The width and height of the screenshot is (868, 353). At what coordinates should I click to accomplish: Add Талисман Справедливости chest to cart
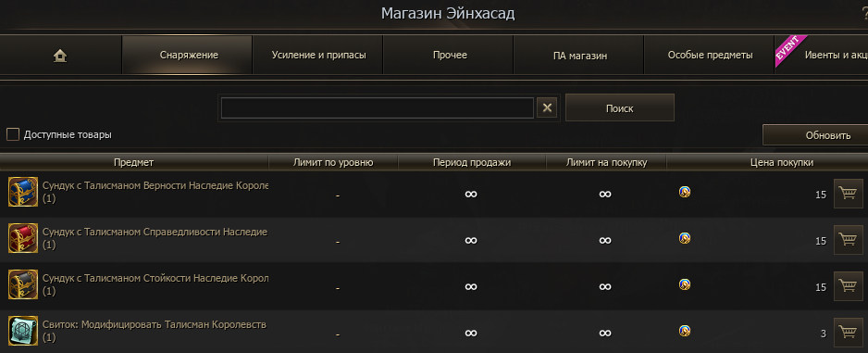click(848, 240)
